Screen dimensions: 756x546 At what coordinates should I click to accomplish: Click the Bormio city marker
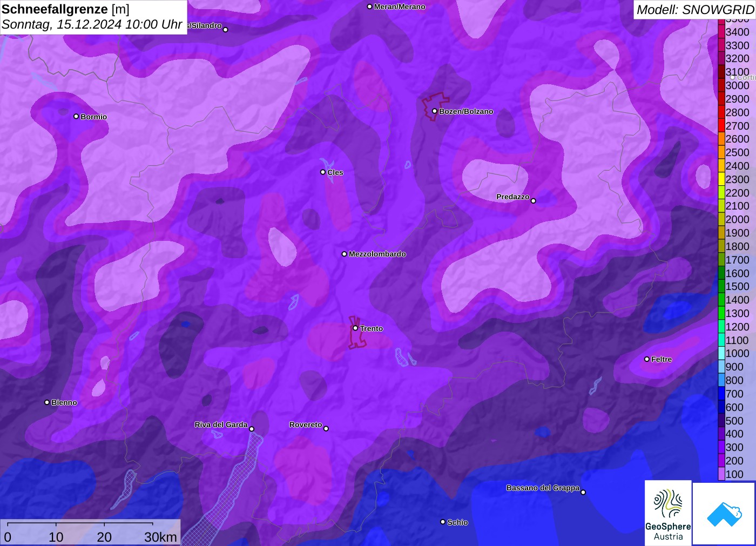click(x=76, y=116)
